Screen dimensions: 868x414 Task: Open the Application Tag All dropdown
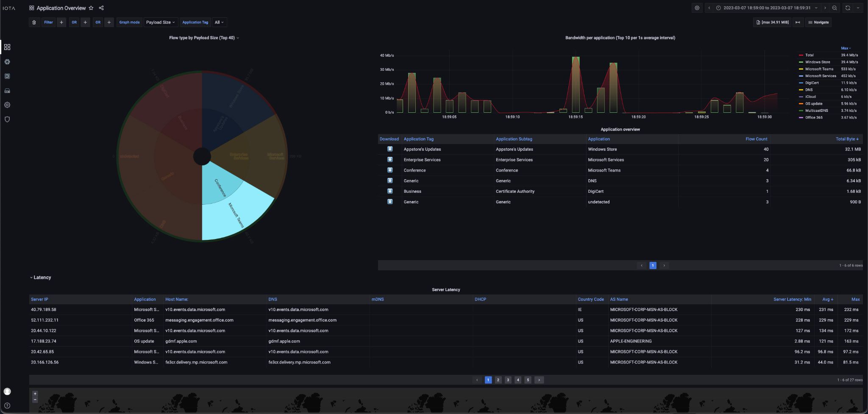219,22
